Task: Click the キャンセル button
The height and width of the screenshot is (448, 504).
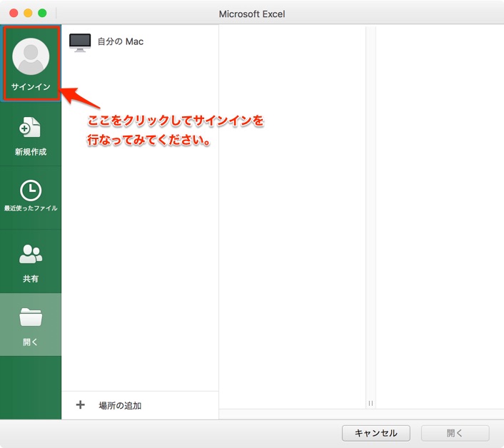Action: [376, 433]
